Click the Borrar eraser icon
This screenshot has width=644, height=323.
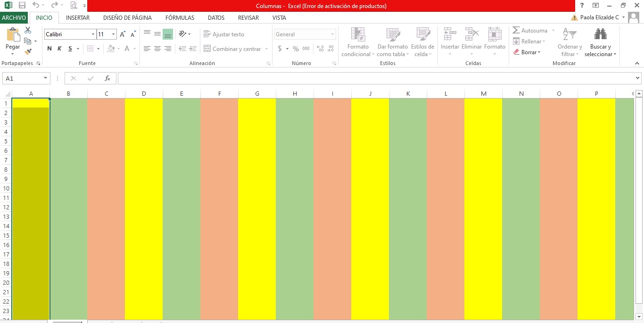coord(516,52)
